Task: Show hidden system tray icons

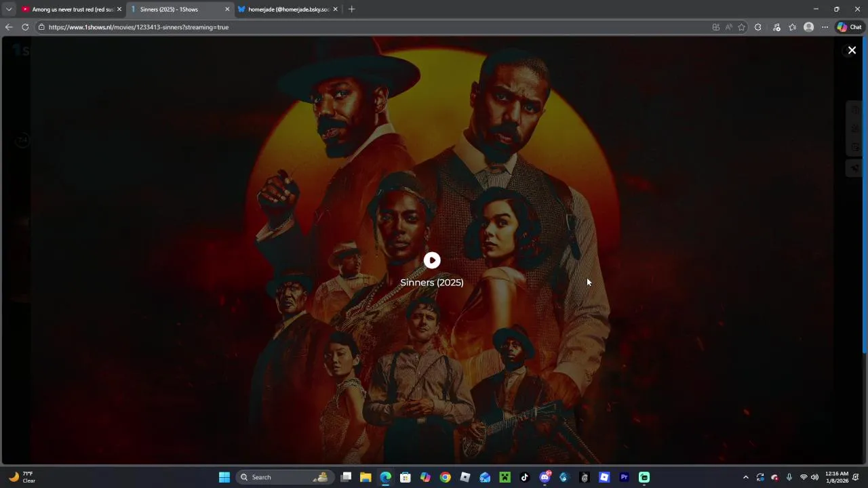Action: [x=746, y=477]
